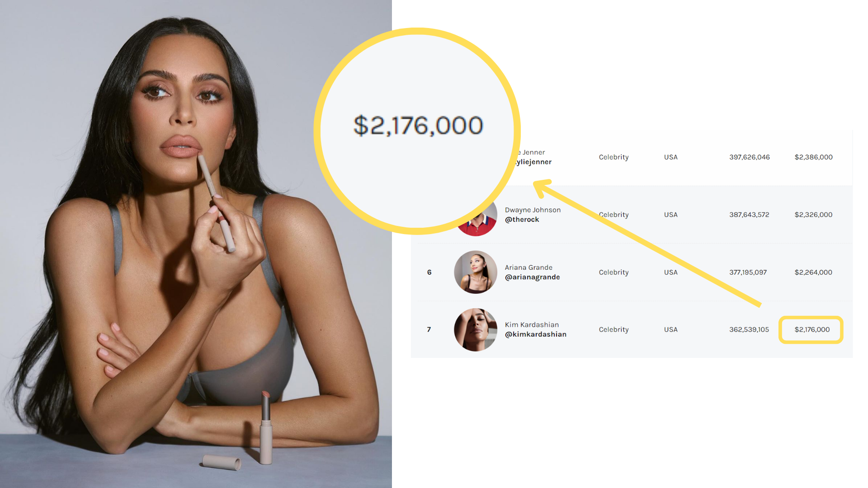The image size is (868, 488).
Task: Open the @therock handle link
Action: 522,220
